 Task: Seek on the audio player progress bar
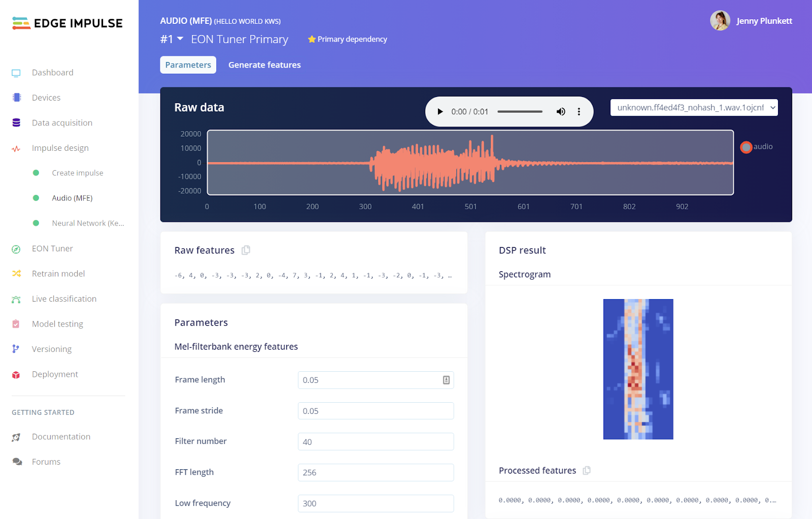pos(520,112)
